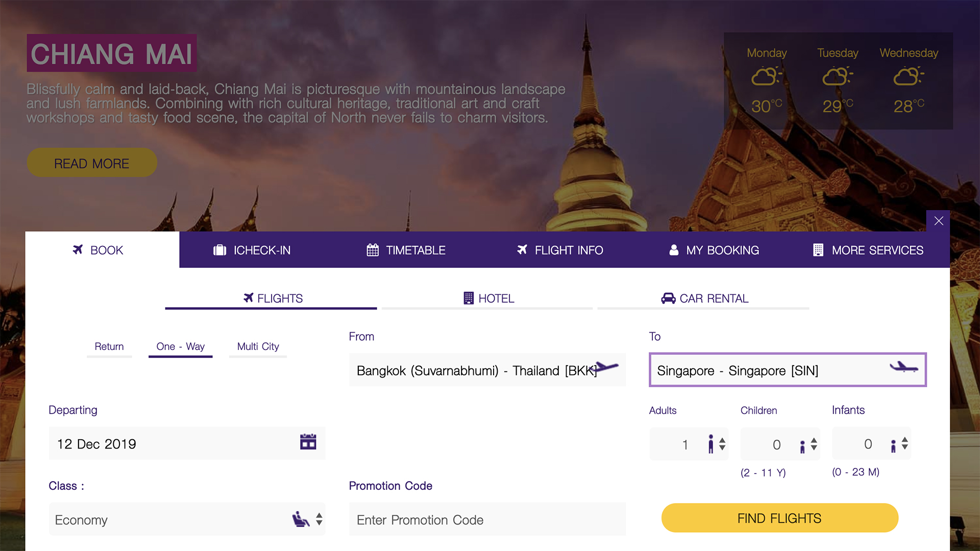Click the CHIANG MAI heading
Viewport: 980px width, 551px height.
click(112, 53)
